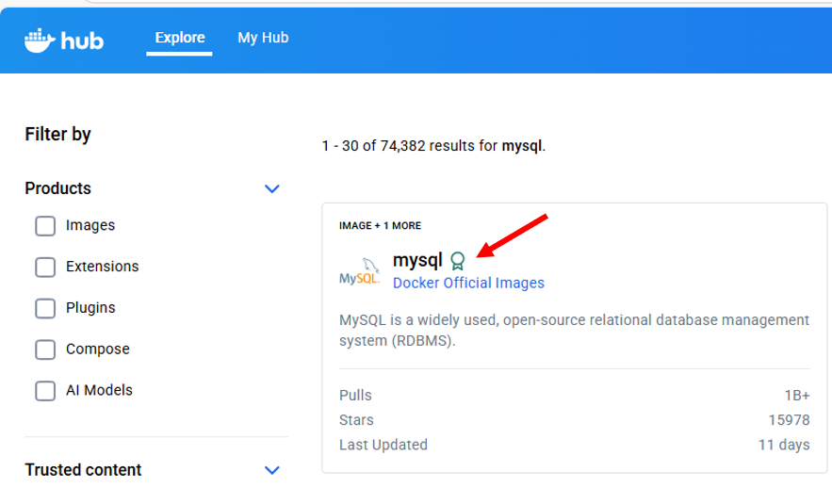Click the results count text for mysql
Viewport: 832px width, 504px height.
(433, 146)
